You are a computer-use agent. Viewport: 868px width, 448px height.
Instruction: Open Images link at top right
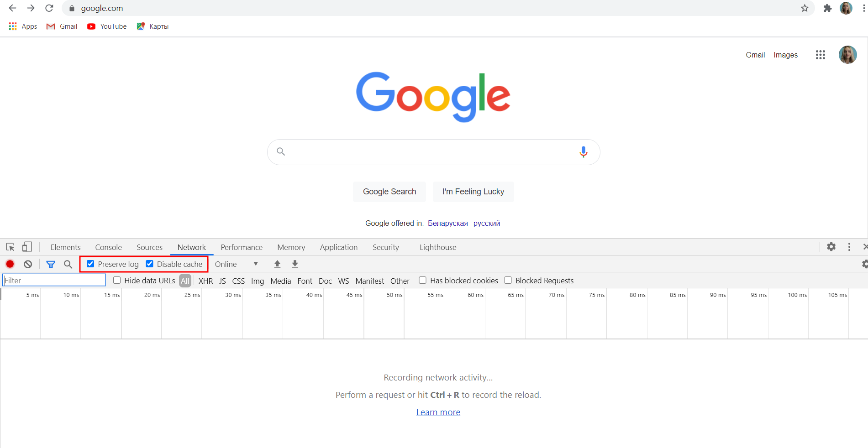click(x=785, y=55)
